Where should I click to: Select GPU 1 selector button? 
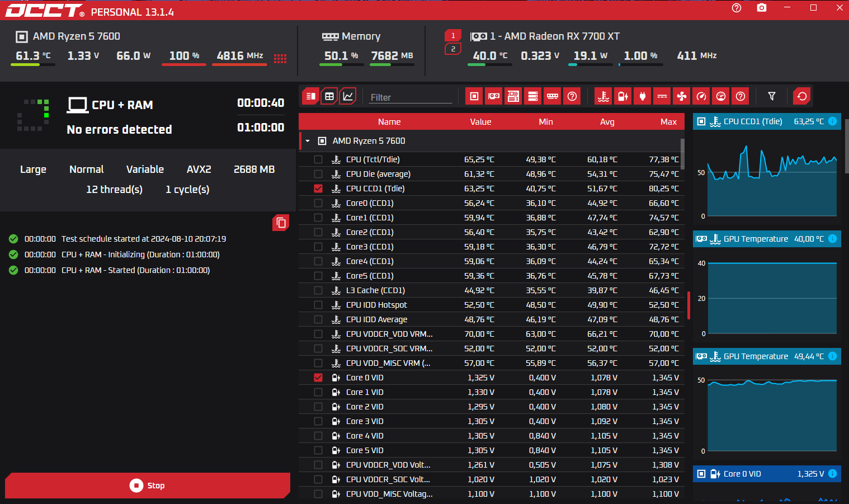453,35
